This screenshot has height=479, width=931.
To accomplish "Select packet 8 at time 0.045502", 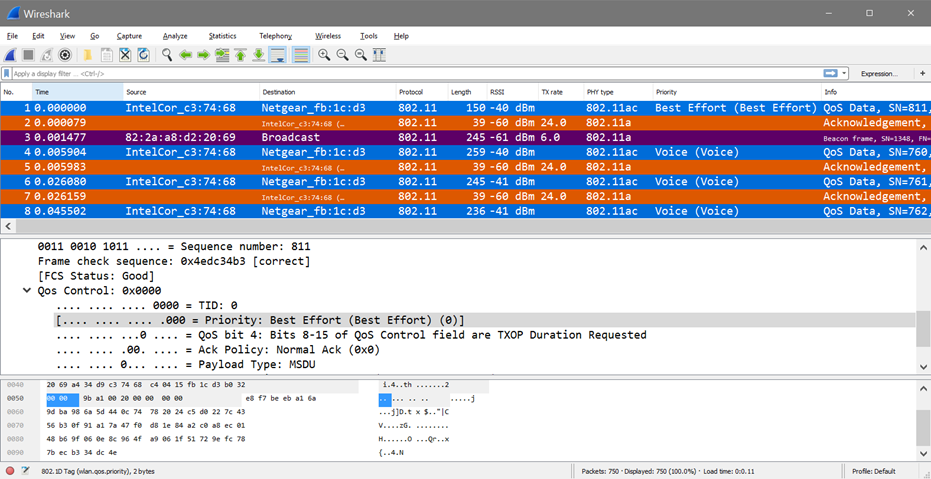I will pyautogui.click(x=466, y=211).
